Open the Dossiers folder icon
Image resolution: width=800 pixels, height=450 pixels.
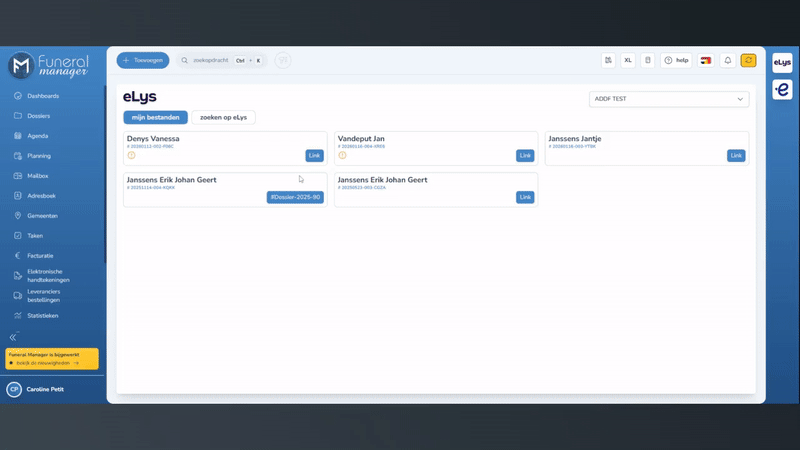pyautogui.click(x=18, y=116)
